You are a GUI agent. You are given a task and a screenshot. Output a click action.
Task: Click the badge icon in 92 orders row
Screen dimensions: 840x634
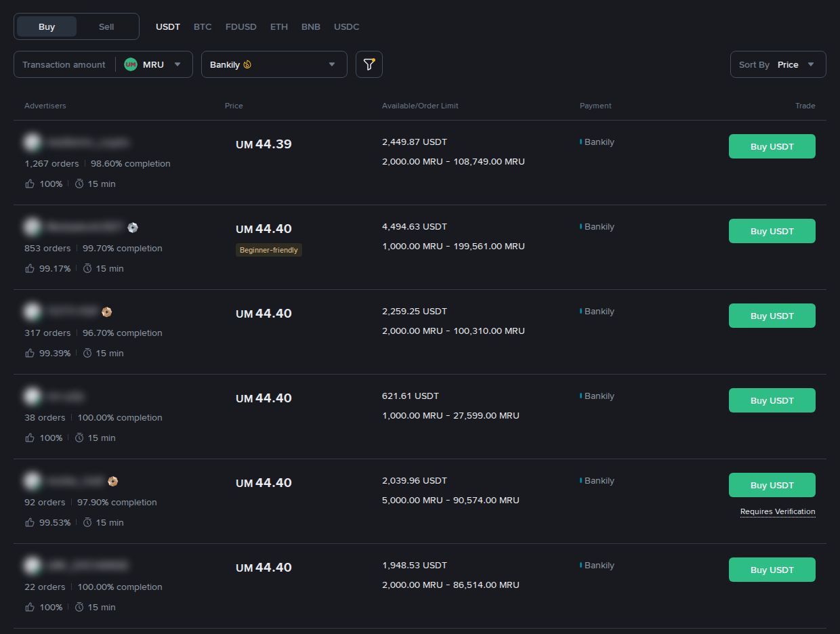coord(113,481)
